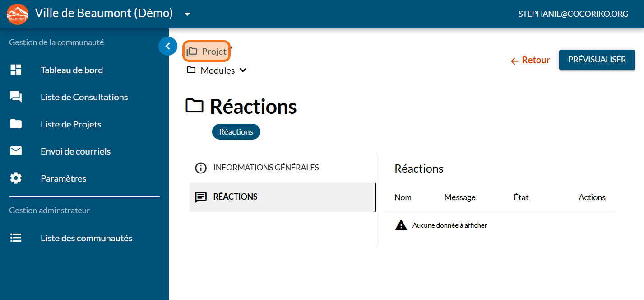Click the Liste des communautés list icon
This screenshot has height=300, width=644.
(x=16, y=238)
